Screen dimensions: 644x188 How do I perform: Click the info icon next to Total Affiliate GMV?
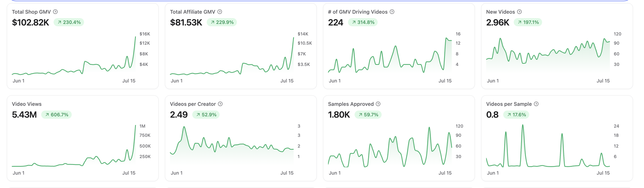(220, 12)
